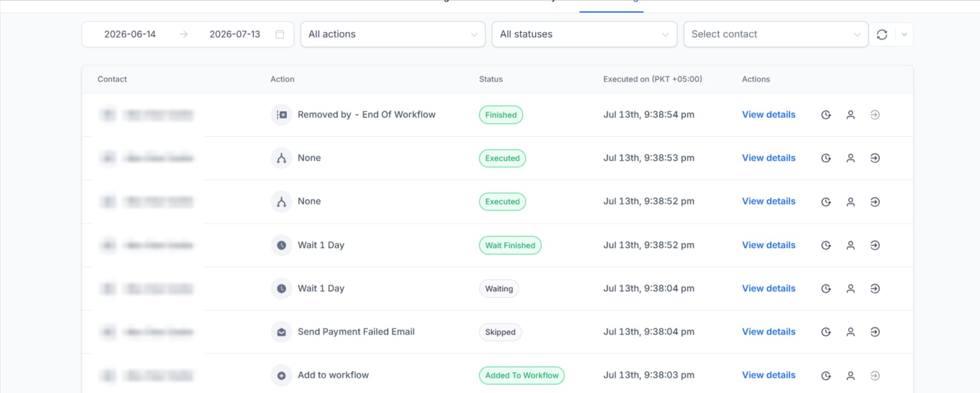Image resolution: width=980 pixels, height=393 pixels.
Task: Click the clock action icon in Wait Finished row
Action: pos(281,245)
